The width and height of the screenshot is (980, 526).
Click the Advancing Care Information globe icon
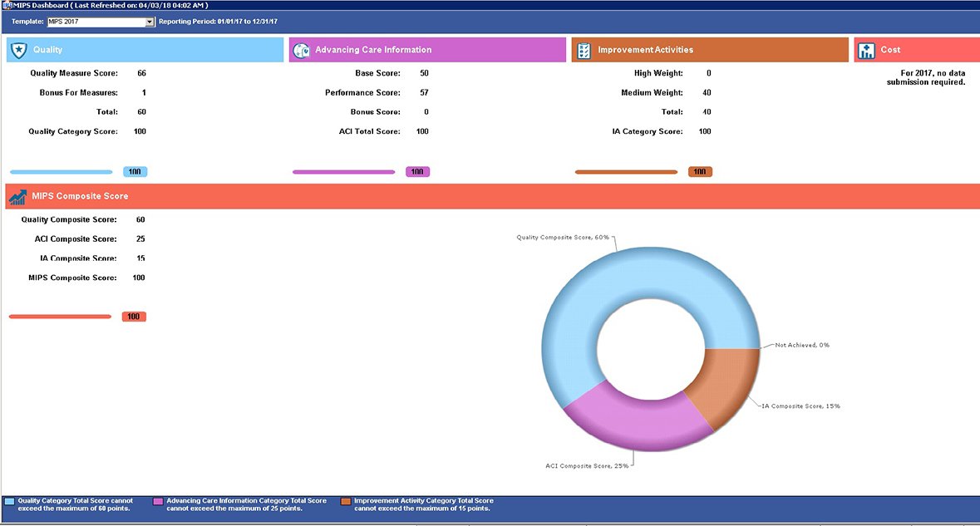[x=301, y=49]
